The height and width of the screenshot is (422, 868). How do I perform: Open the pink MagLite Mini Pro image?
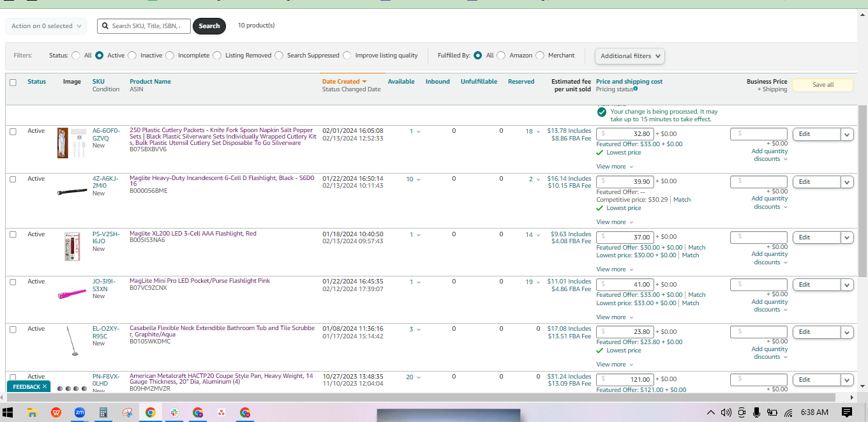tap(71, 294)
